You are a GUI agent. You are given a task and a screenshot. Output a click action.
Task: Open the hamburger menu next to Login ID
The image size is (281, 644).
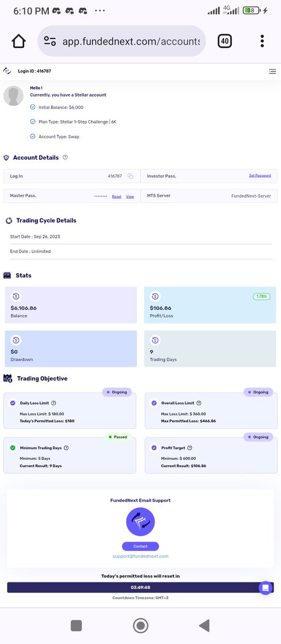pos(272,71)
